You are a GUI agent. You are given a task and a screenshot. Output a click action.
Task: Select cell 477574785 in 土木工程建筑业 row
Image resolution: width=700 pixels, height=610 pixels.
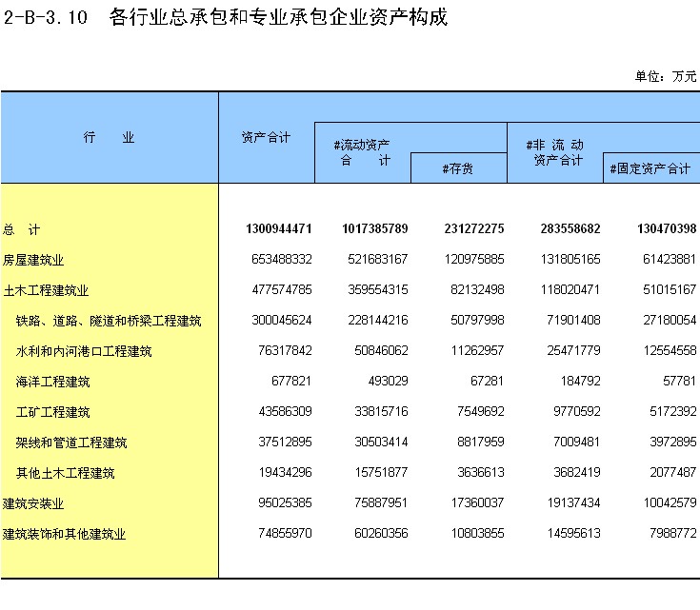coord(282,289)
